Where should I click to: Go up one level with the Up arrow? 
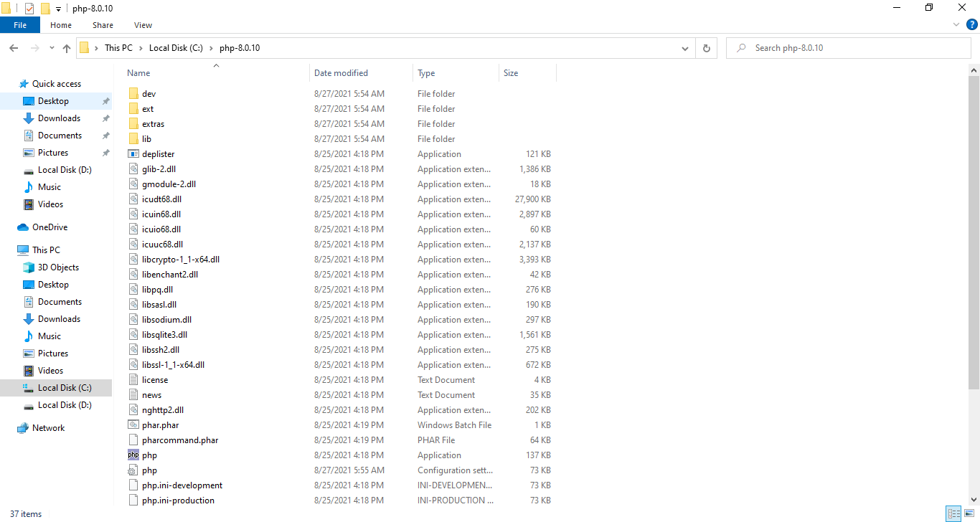tap(67, 48)
